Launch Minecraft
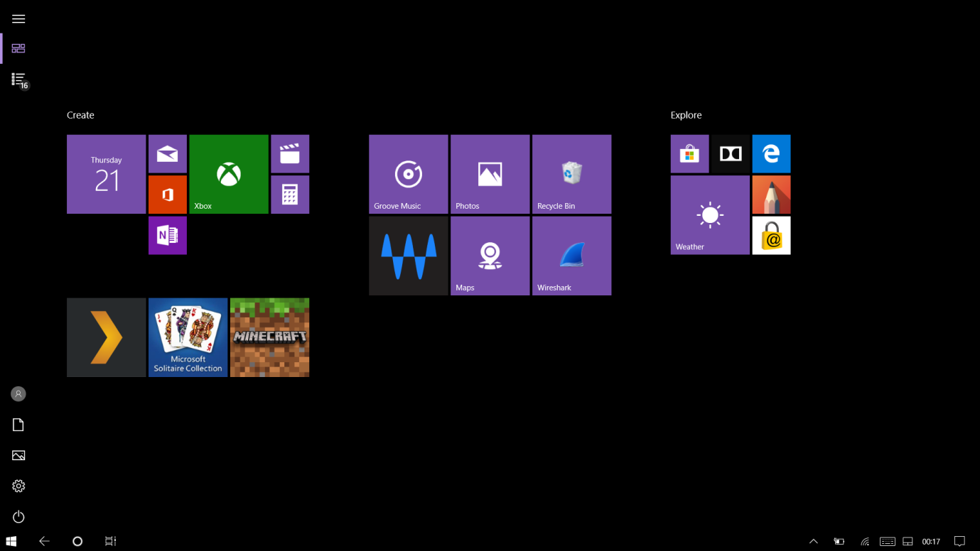Image resolution: width=980 pixels, height=551 pixels. coord(269,337)
